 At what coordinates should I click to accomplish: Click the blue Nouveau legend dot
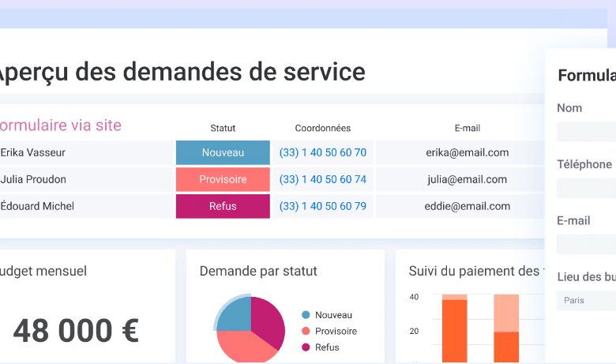pos(306,315)
